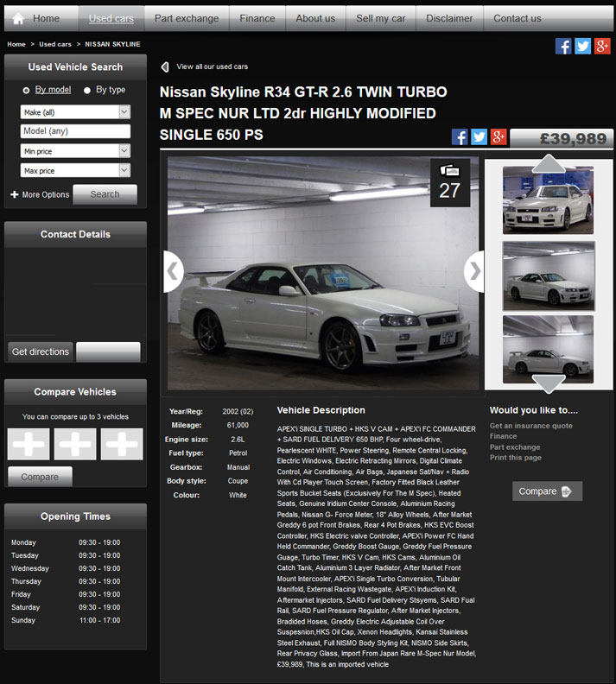
Task: Click the Model (any) input field
Action: point(75,131)
